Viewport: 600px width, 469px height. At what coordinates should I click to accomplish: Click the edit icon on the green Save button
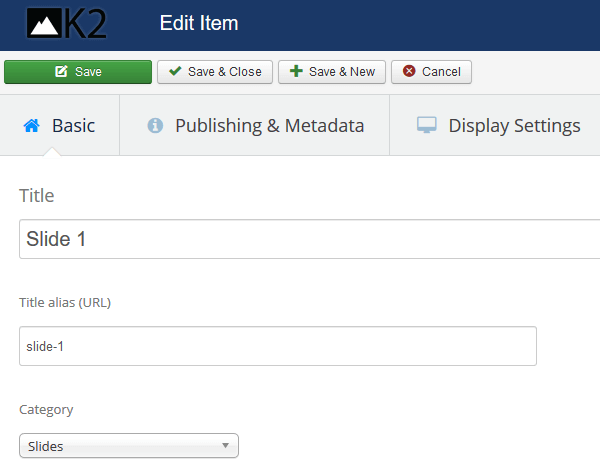pos(61,72)
